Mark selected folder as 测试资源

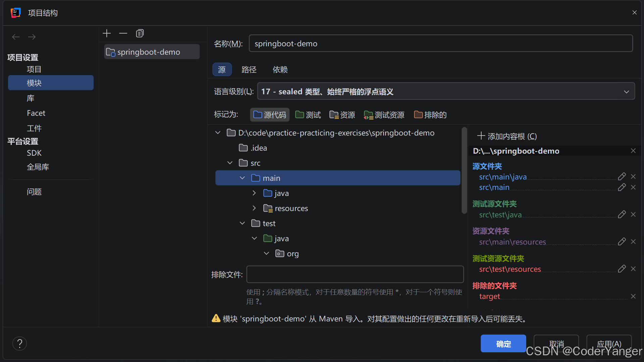[x=384, y=115]
